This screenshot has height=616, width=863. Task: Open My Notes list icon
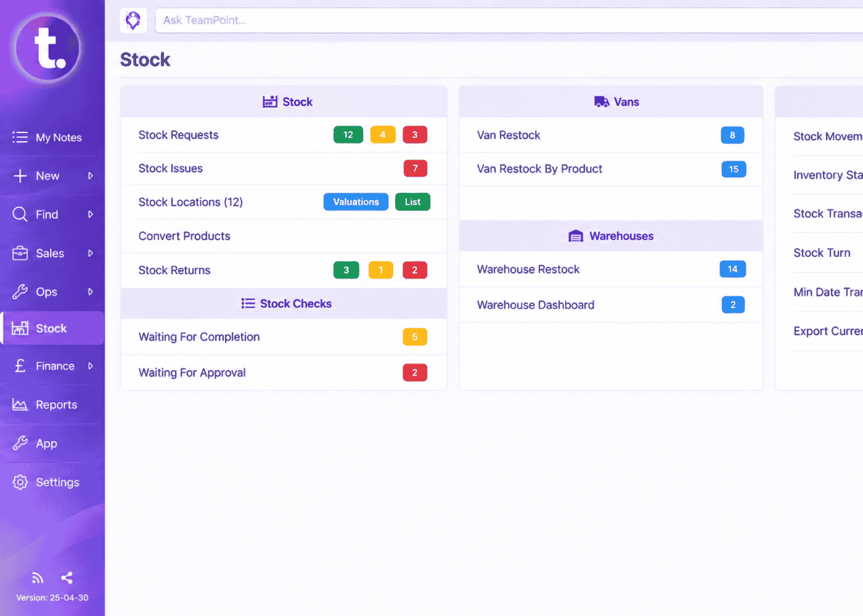20,137
